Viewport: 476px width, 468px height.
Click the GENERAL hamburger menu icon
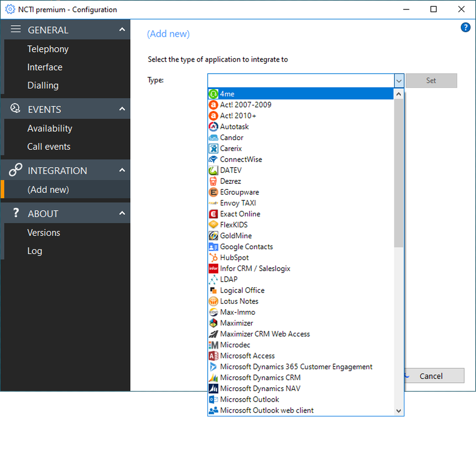[x=15, y=29]
